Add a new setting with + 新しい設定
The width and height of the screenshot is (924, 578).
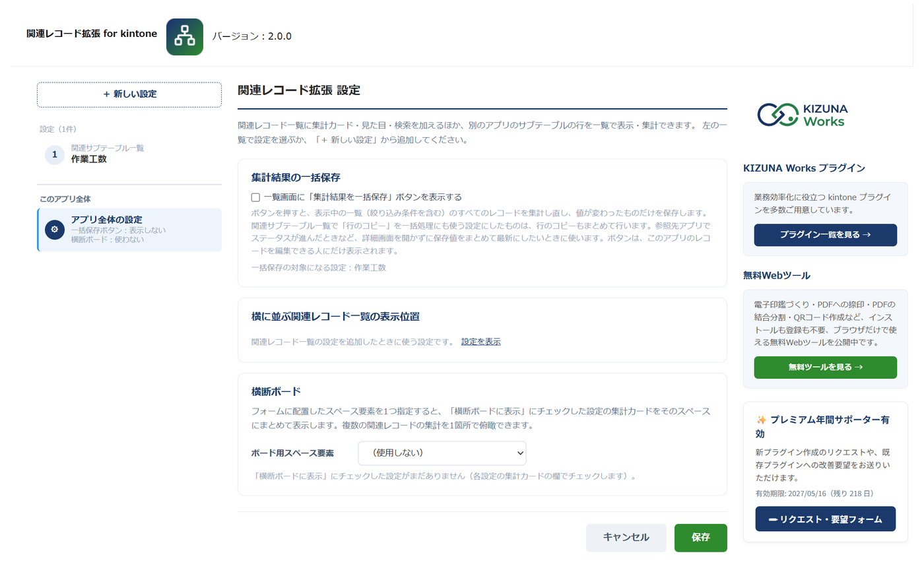(129, 94)
